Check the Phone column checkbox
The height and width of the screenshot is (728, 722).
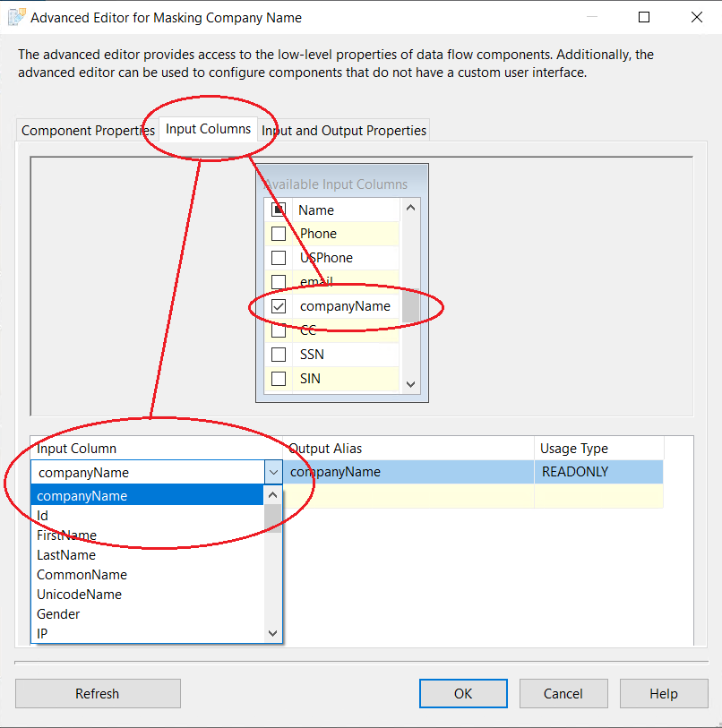click(x=279, y=234)
